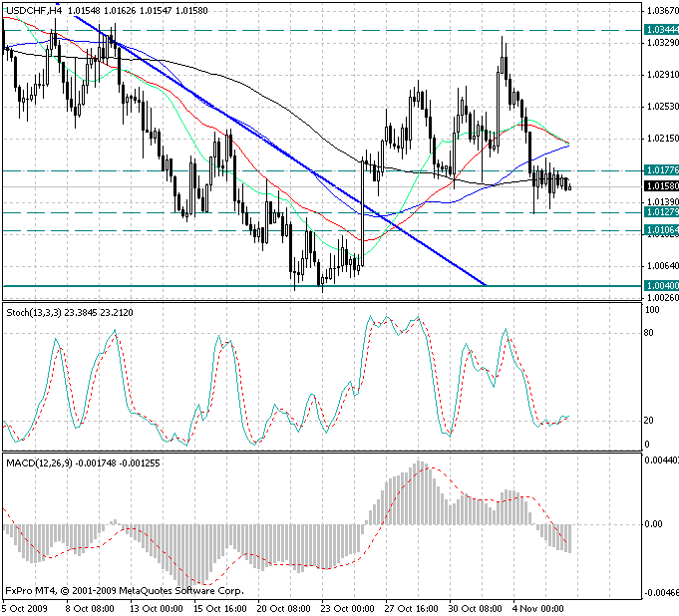Click the 13 Oct 00:00 time label
Viewport: 679px width, 616px height.
coord(157,609)
